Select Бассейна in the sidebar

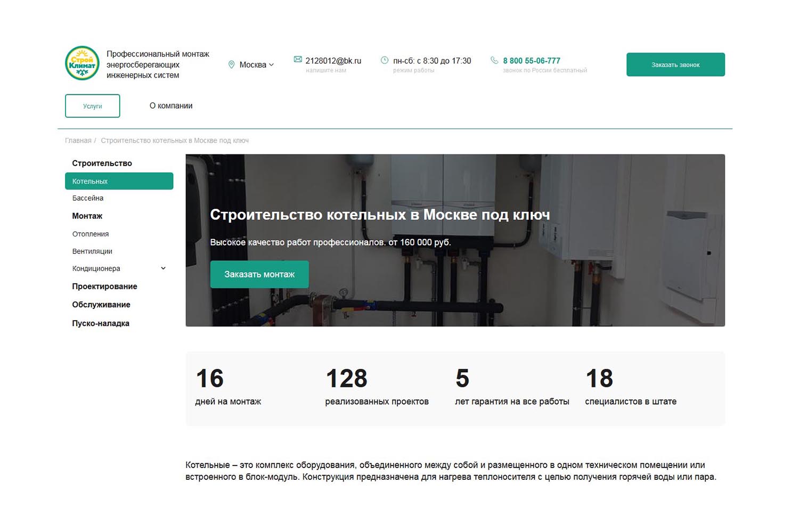88,198
